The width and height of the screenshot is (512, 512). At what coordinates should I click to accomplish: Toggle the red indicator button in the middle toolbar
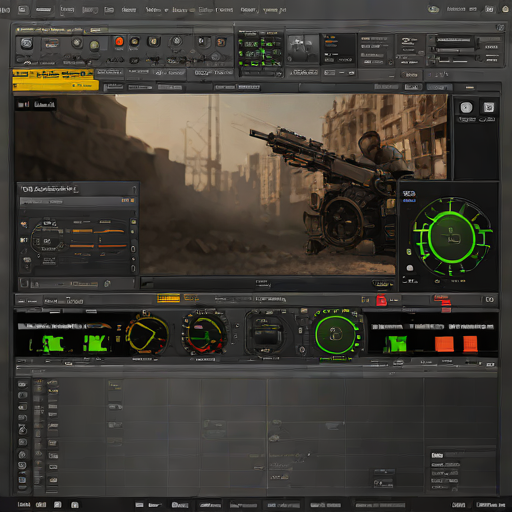(381, 300)
